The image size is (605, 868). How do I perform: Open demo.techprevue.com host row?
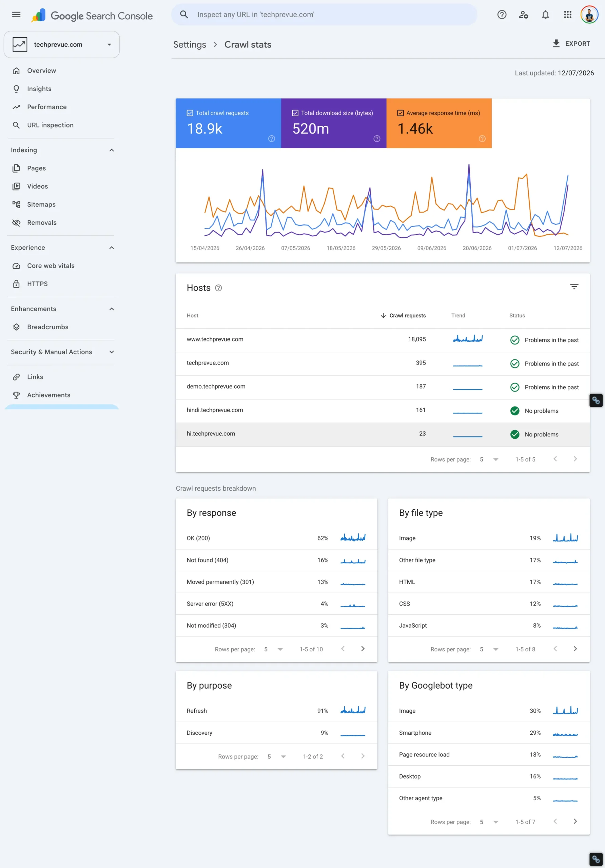[383, 387]
